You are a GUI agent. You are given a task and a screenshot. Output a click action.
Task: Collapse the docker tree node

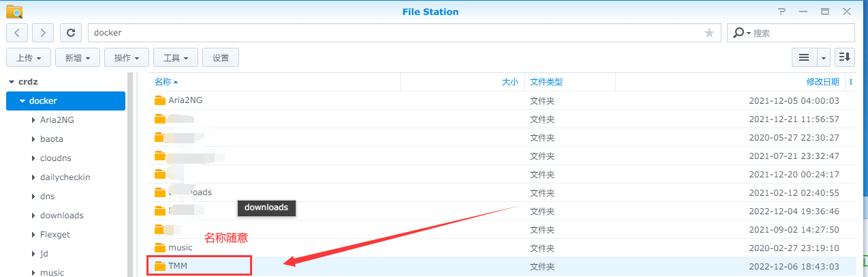click(22, 101)
